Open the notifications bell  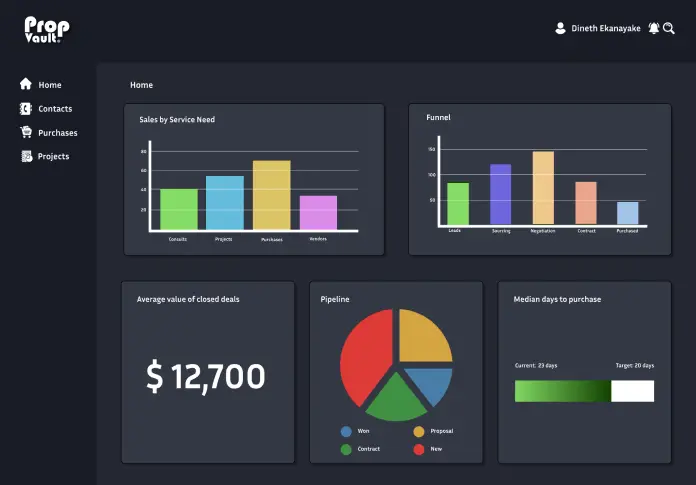[653, 29]
